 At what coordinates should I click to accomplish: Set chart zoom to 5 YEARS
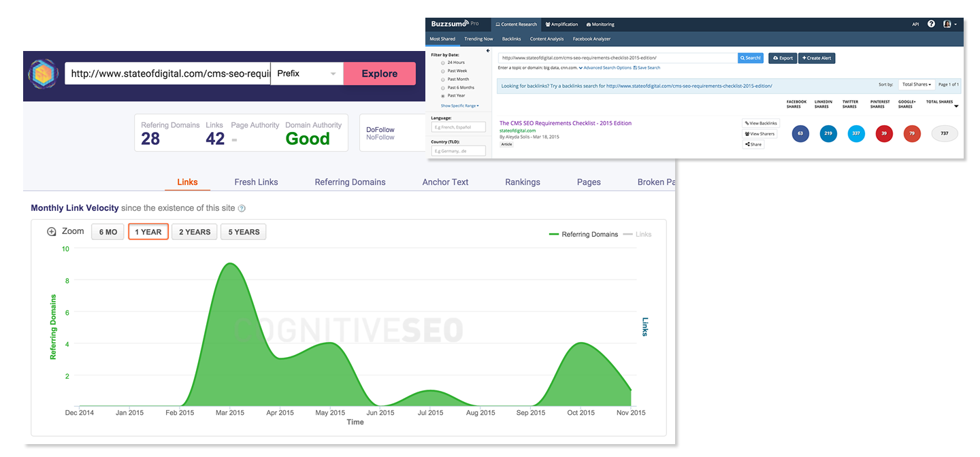pyautogui.click(x=244, y=232)
